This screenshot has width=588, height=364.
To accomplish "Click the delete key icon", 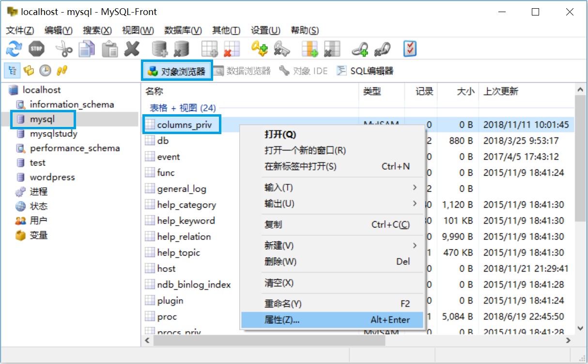I will point(281,48).
